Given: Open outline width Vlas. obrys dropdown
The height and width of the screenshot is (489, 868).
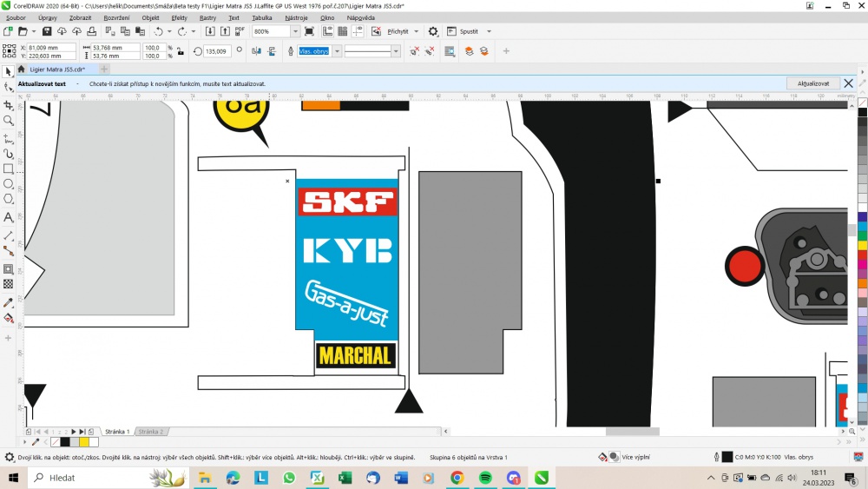Looking at the screenshot, I should click(337, 51).
